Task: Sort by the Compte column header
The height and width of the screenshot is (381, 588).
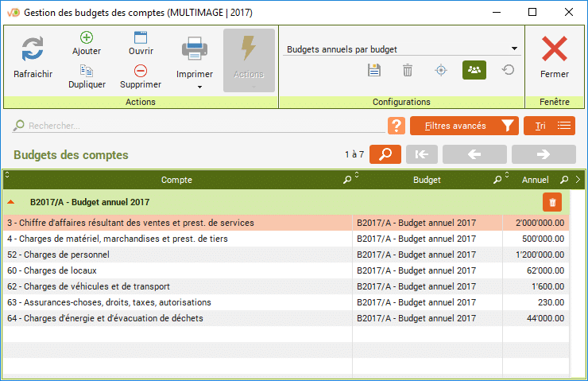Action: coord(176,180)
